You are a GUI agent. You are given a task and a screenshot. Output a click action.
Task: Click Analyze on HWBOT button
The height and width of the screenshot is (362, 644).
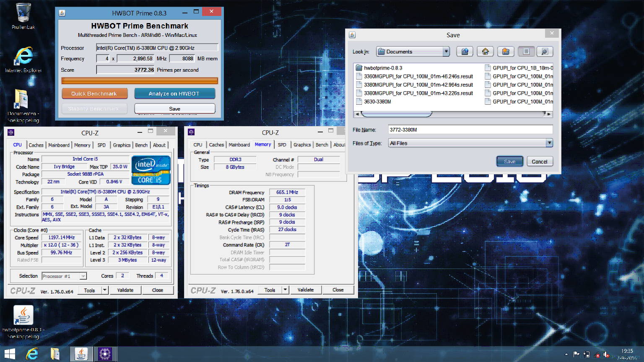(174, 93)
